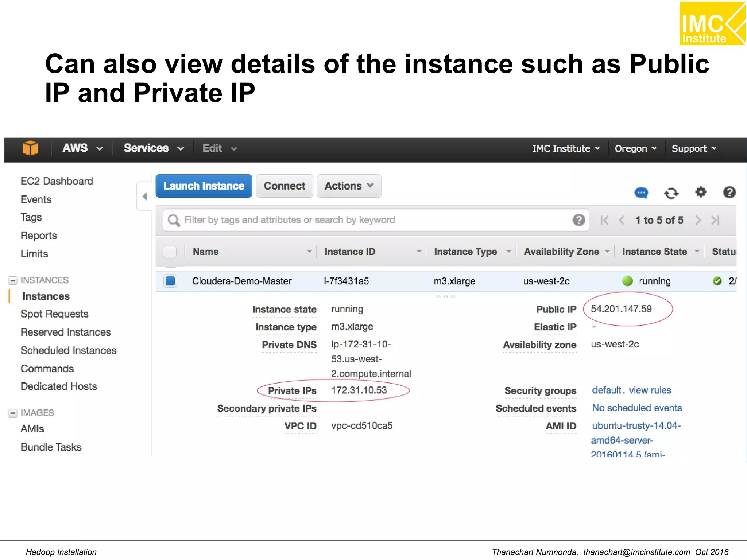Go to previous page of instances

[x=622, y=220]
